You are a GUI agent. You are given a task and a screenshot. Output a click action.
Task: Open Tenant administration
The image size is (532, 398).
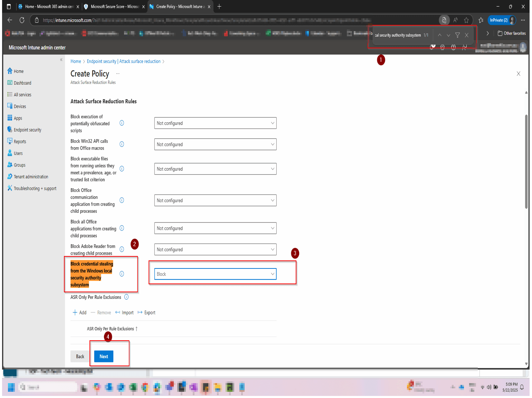tap(28, 177)
